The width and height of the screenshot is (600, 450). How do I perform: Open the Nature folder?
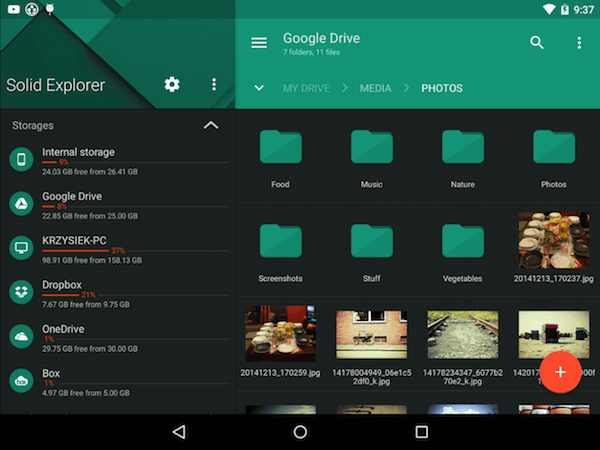pyautogui.click(x=463, y=159)
